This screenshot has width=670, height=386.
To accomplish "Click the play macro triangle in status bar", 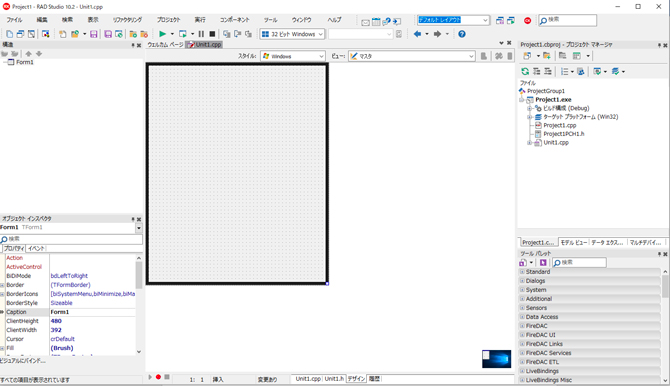I will 150,377.
